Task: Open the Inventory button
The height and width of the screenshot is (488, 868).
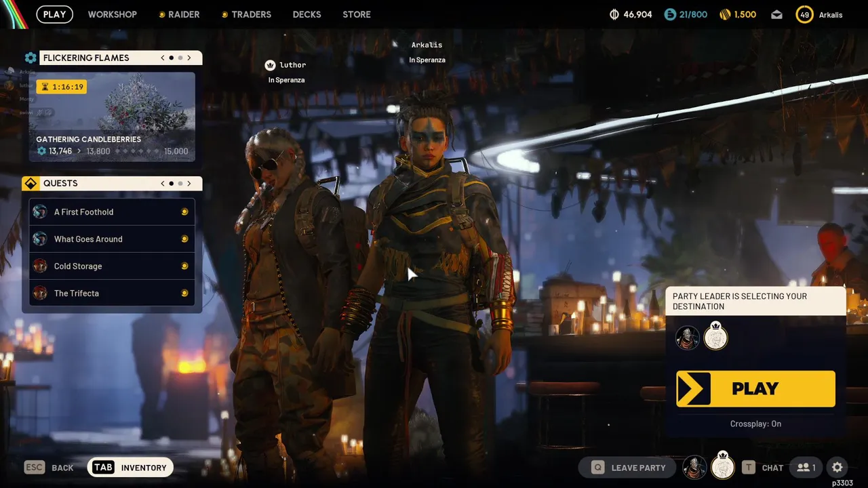Action: point(130,468)
